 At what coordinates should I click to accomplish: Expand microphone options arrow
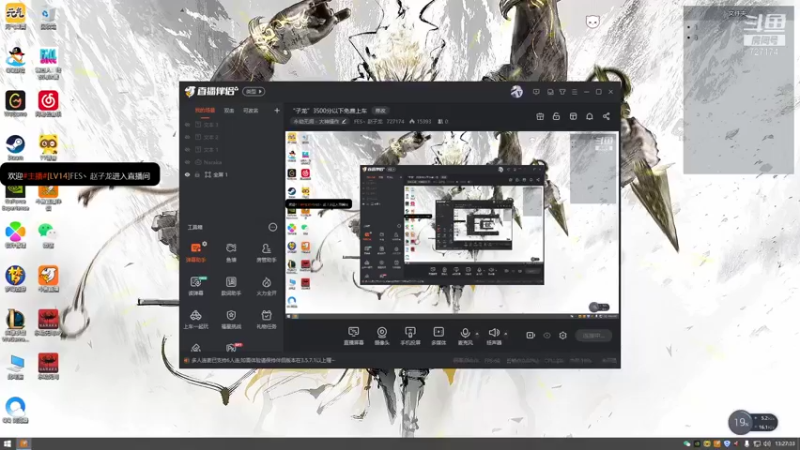coord(477,334)
